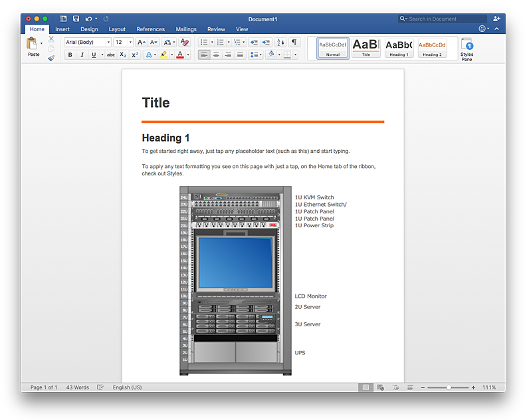Enable center text alignment
This screenshot has width=525, height=420.
coord(216,55)
